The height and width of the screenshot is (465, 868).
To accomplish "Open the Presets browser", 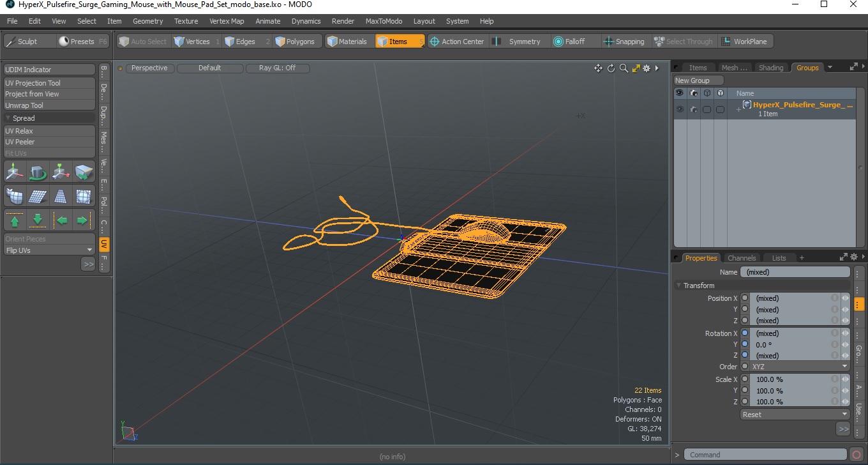I will [83, 42].
